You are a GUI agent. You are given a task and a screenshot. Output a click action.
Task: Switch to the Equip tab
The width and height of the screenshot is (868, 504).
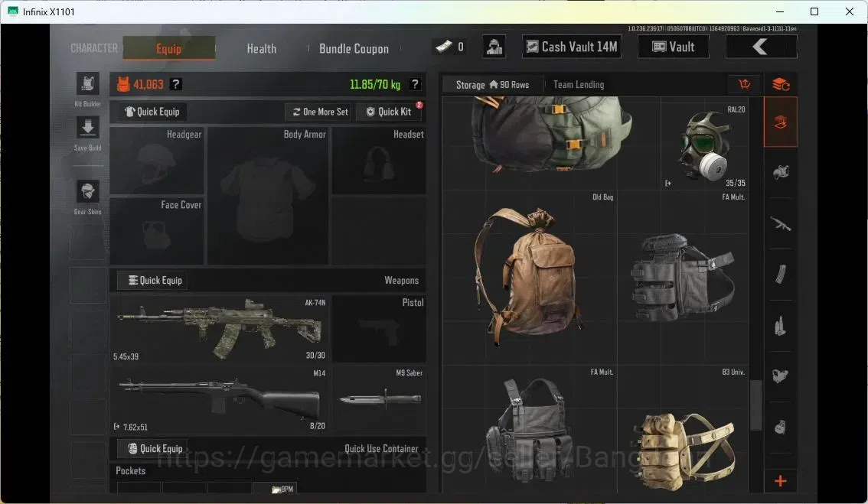point(169,48)
